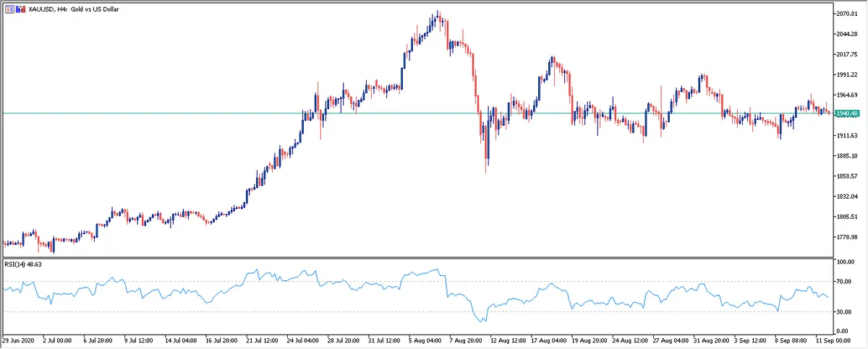Select the green 1940.48 current price tag
The image size is (868, 349).
(846, 113)
